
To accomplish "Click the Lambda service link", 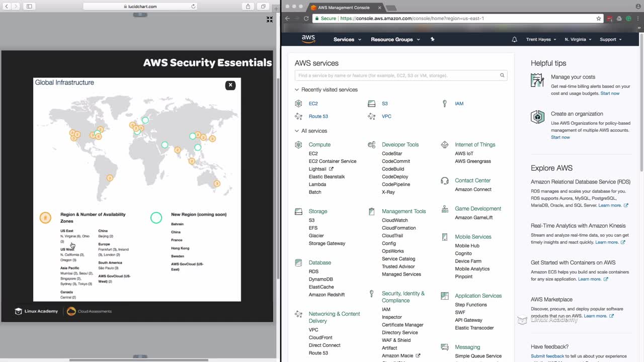I will (x=317, y=185).
